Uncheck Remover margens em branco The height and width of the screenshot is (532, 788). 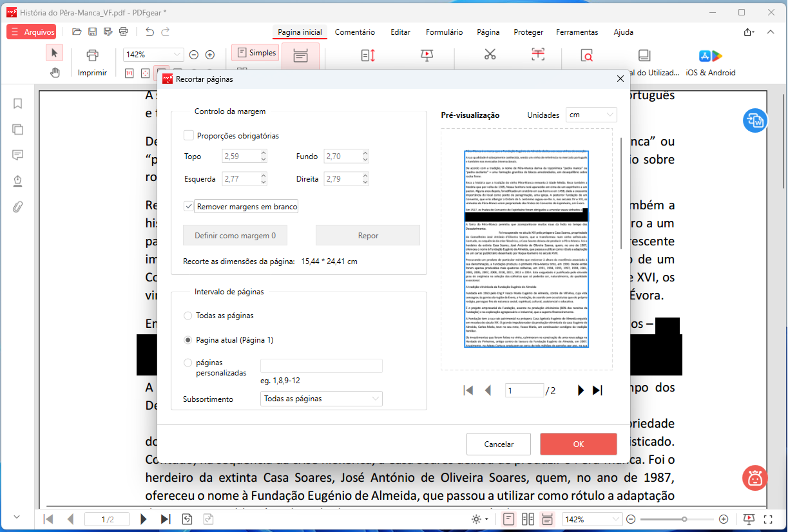pyautogui.click(x=189, y=207)
